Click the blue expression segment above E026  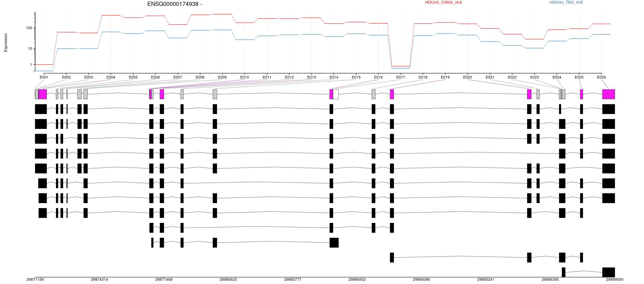(x=601, y=34)
